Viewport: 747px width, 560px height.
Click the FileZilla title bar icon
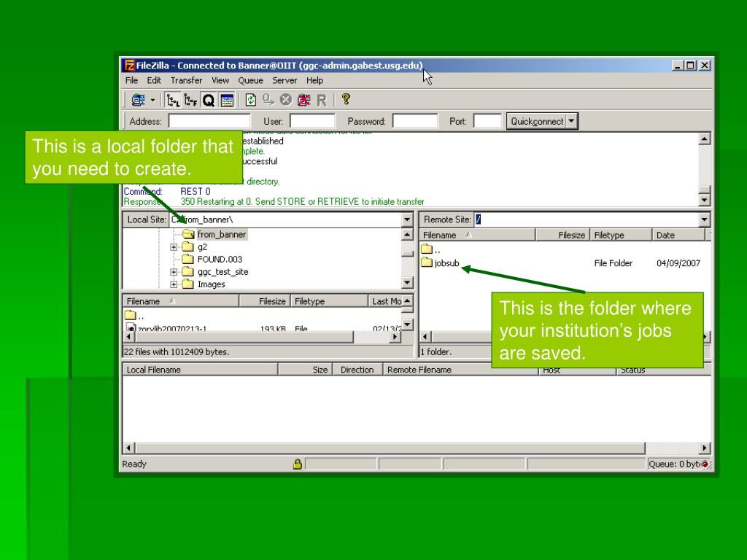128,65
